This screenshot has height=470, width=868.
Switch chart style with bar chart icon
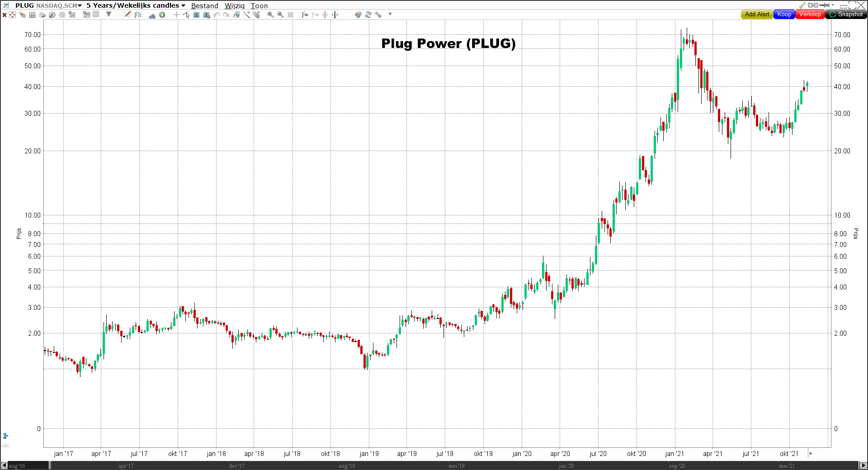pyautogui.click(x=138, y=14)
